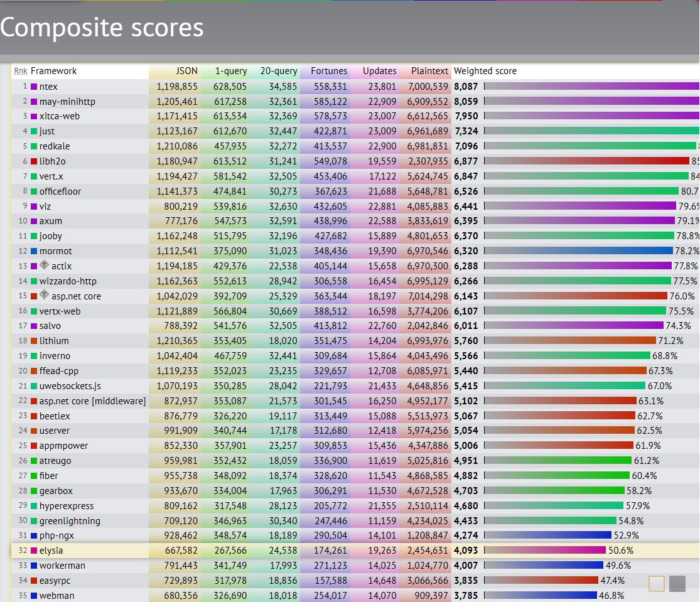700x602 pixels.
Task: Click the badge icon beside actix
Action: (x=44, y=265)
